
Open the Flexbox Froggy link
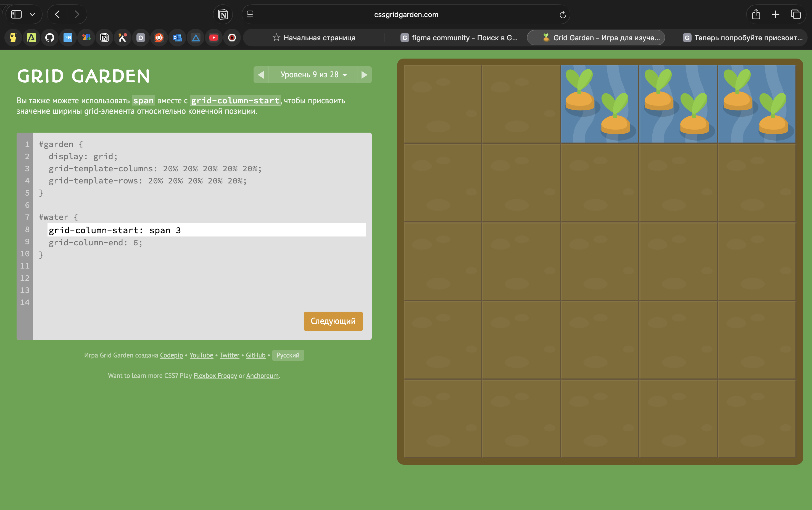pos(215,376)
